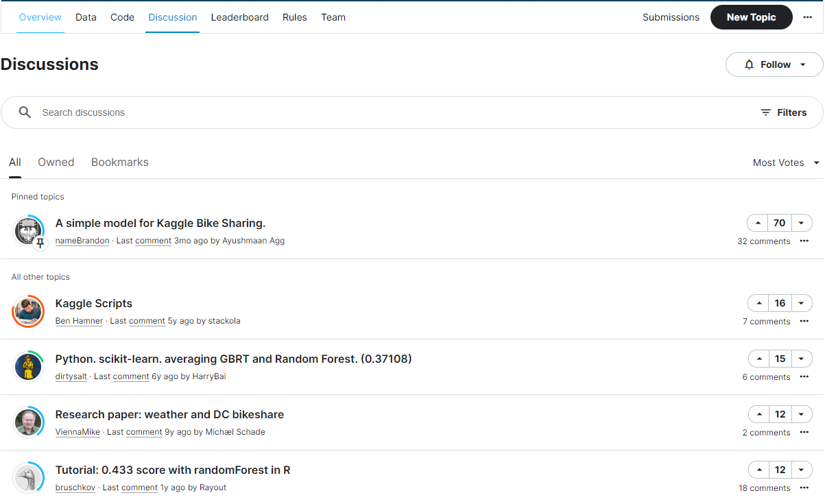The image size is (825, 504).
Task: Downvote the GBRT and Random Forest topic
Action: tap(802, 359)
